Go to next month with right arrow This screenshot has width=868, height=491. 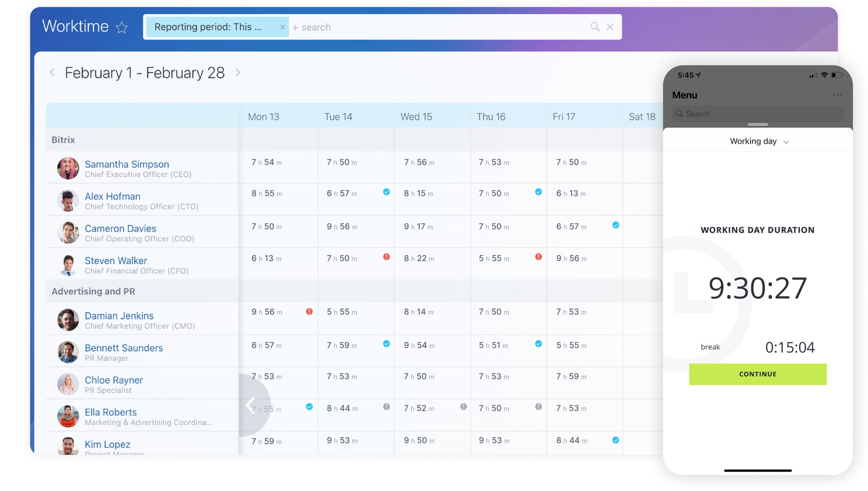click(238, 73)
